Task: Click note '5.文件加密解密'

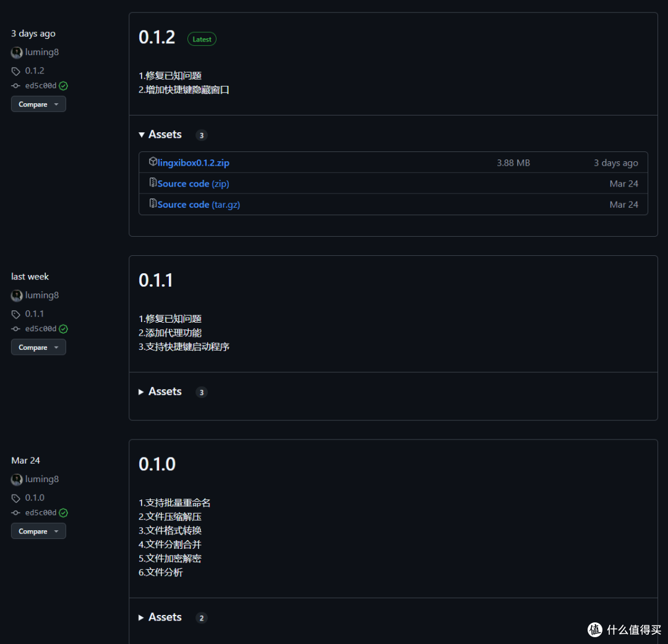Action: tap(170, 558)
